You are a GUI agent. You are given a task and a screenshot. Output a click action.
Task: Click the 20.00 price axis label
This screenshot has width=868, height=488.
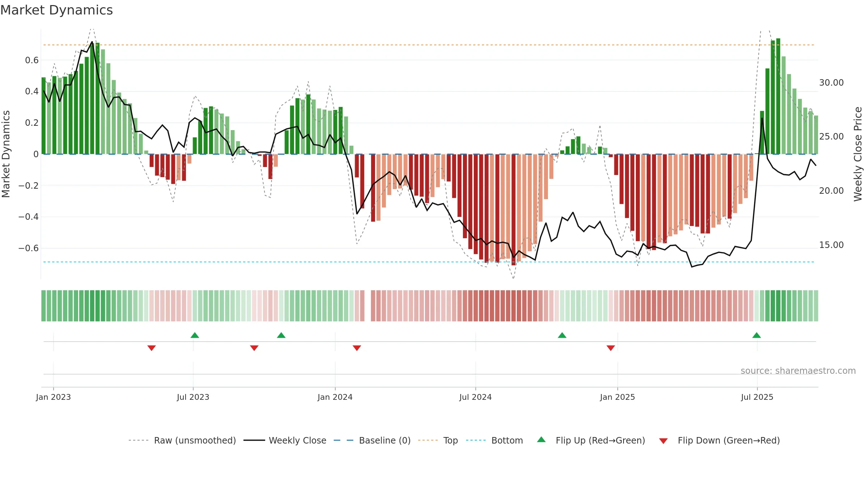[831, 191]
